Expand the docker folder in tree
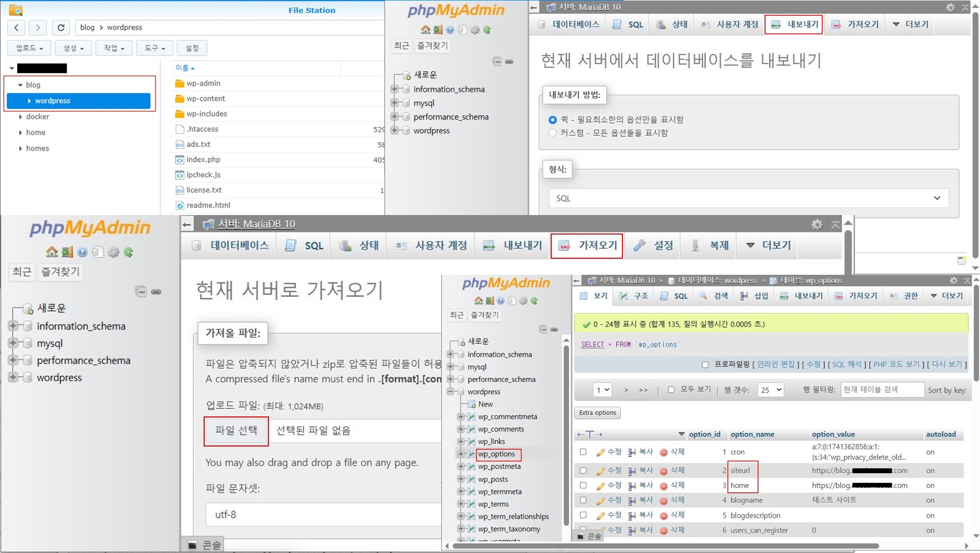 [21, 117]
